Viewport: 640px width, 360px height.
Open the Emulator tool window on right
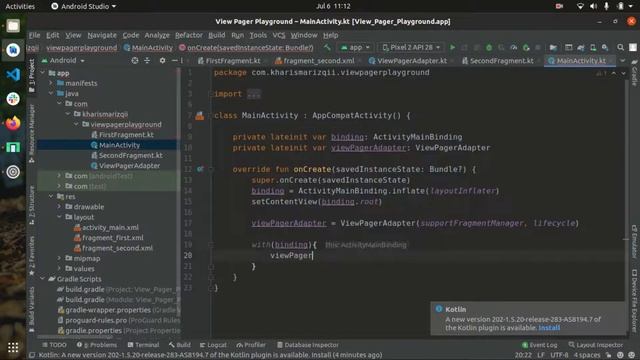coord(634,241)
